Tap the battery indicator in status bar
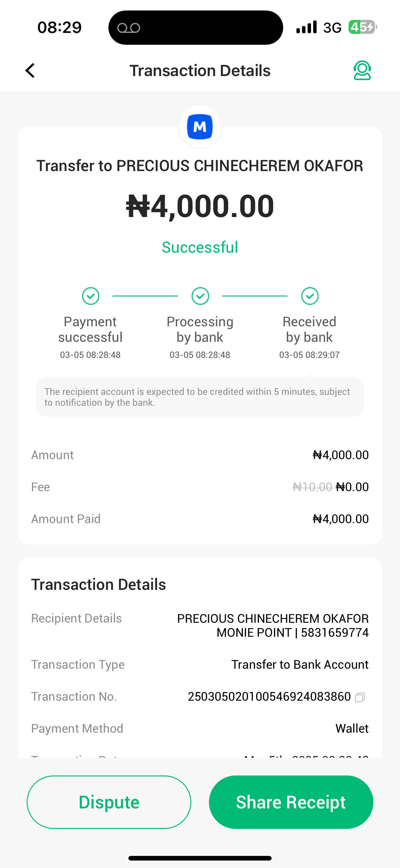This screenshot has width=400, height=868. 362,27
